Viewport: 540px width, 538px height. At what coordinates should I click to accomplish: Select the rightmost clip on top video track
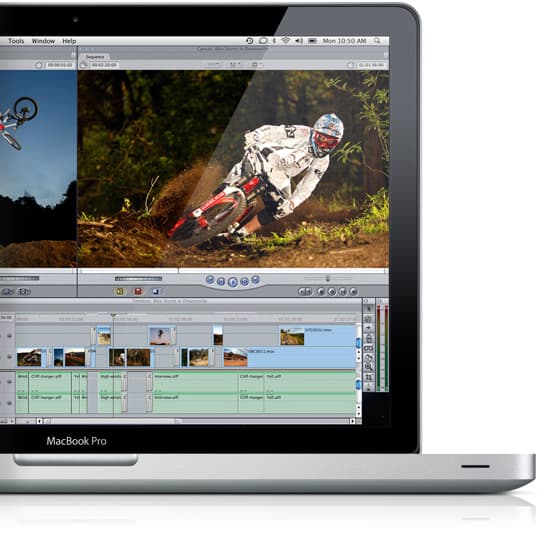[x=317, y=336]
